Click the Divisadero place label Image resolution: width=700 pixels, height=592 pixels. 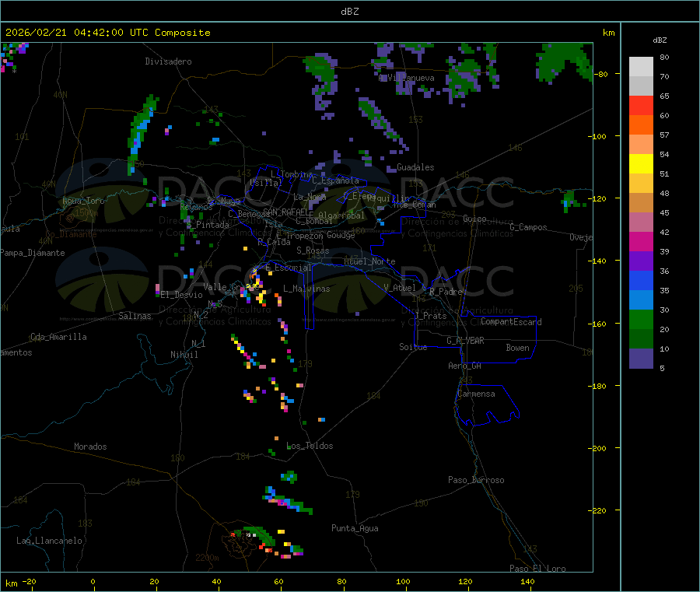point(168,61)
